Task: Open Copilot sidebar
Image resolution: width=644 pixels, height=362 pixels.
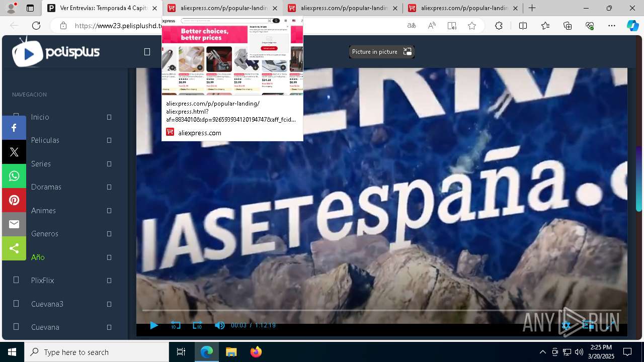Action: click(x=633, y=26)
